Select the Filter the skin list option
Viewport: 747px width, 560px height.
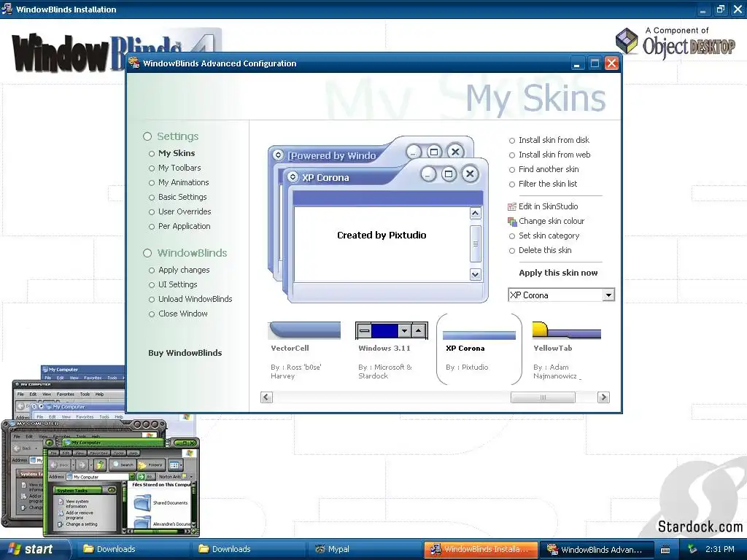[543, 184]
